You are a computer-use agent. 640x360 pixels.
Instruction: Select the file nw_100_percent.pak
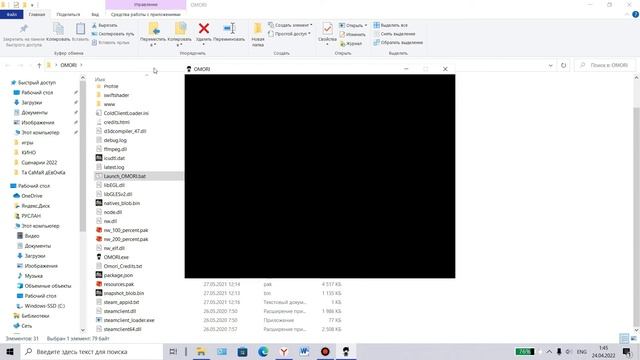tap(126, 230)
